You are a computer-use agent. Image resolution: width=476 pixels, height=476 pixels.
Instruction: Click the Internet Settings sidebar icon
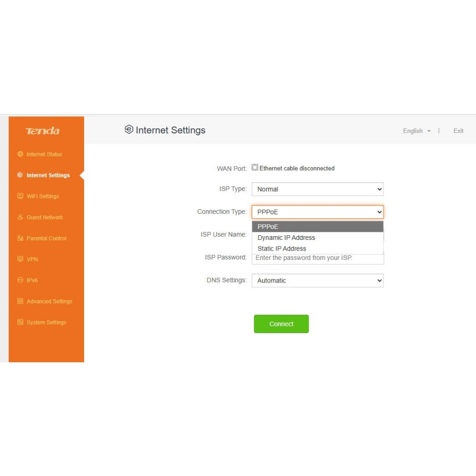(20, 175)
